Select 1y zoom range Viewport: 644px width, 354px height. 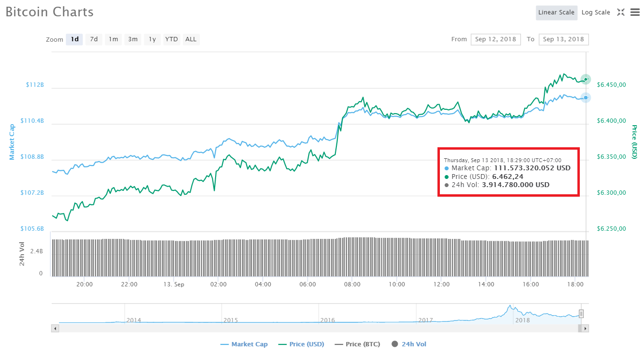(152, 39)
